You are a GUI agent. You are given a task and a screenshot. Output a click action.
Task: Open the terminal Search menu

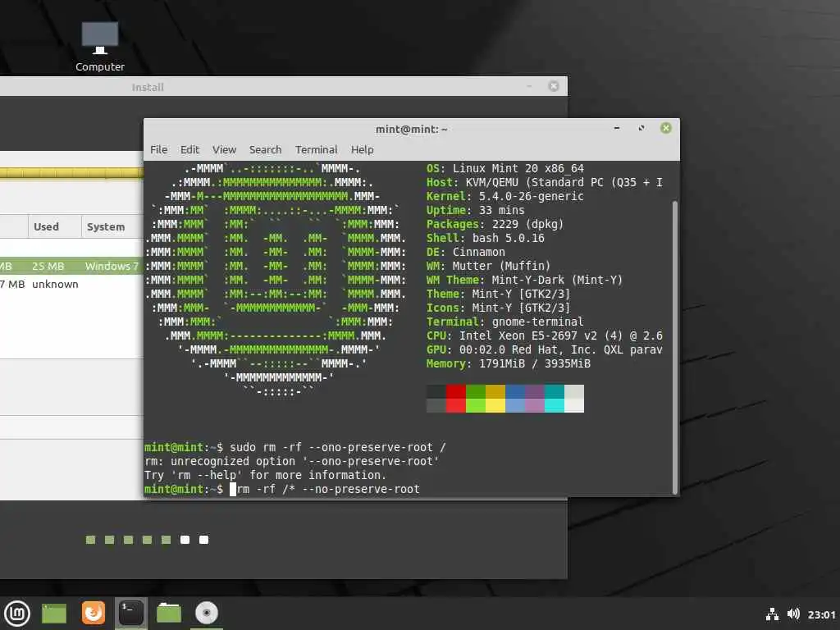pos(265,150)
